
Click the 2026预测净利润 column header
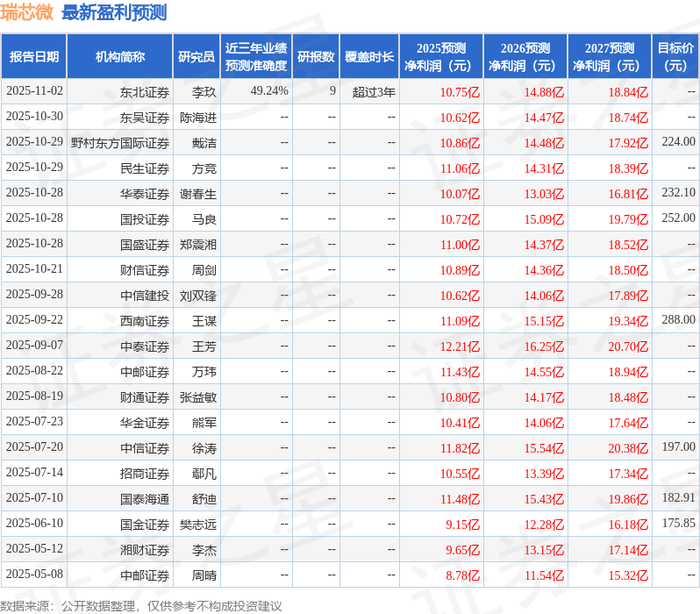pyautogui.click(x=525, y=57)
